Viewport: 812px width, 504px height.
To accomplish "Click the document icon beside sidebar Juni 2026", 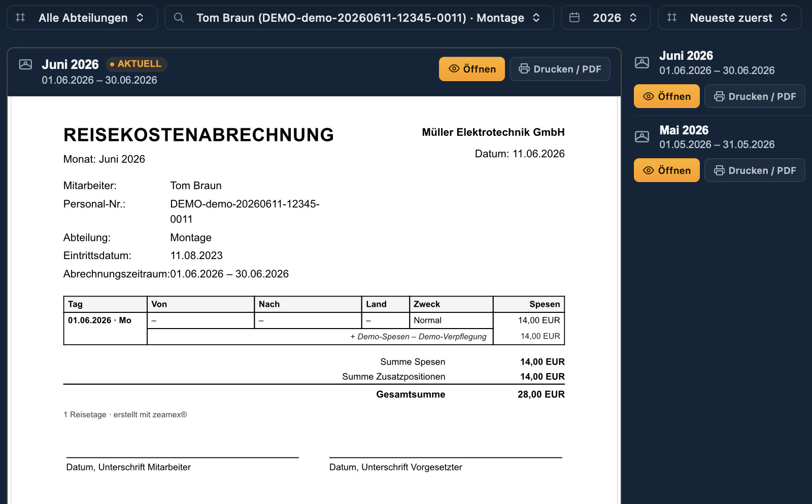I will tap(642, 63).
